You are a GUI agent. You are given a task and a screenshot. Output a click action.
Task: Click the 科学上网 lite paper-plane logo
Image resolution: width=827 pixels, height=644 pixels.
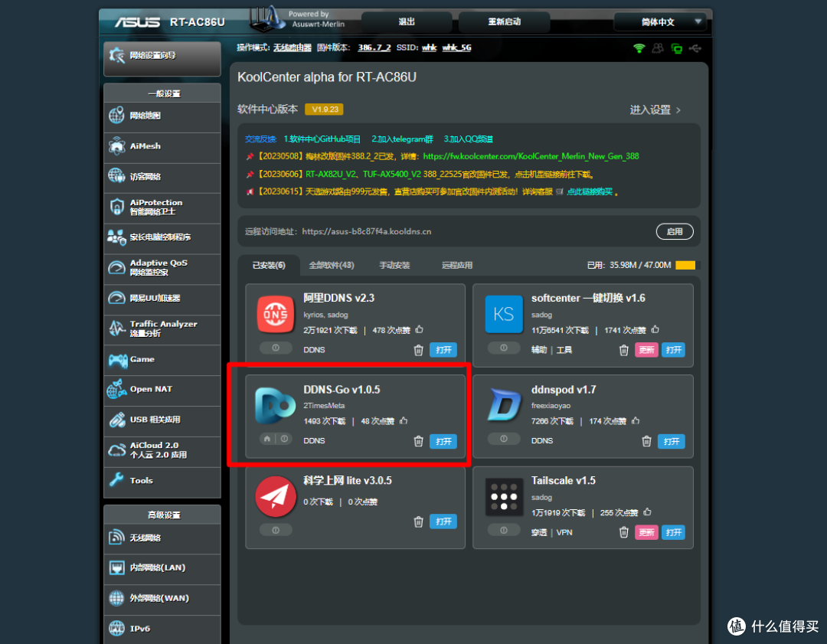tap(276, 497)
